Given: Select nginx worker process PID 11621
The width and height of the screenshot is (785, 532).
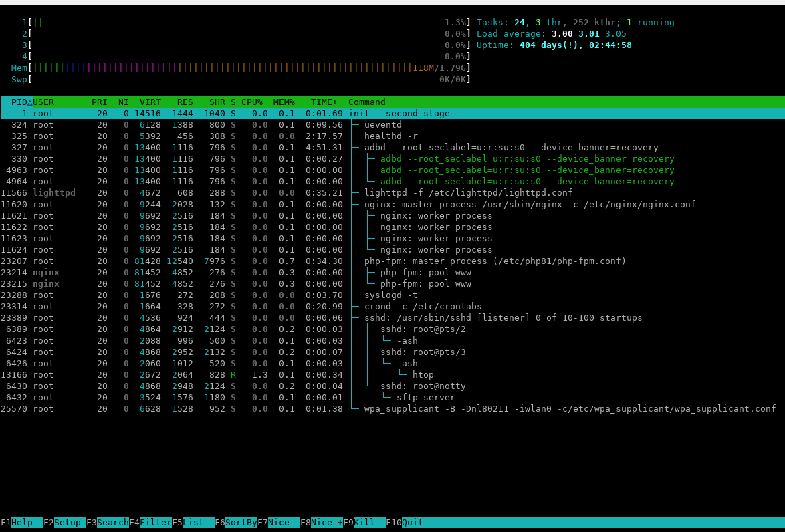Looking at the screenshot, I should [392, 216].
